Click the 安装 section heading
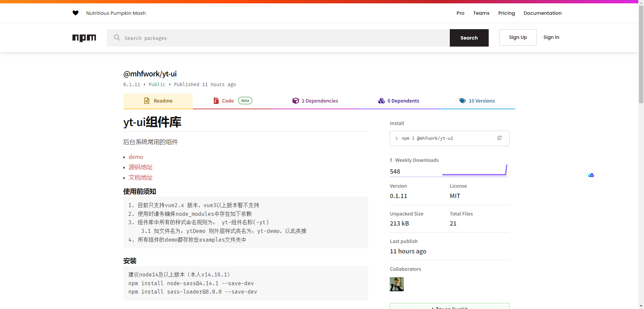Image resolution: width=644 pixels, height=309 pixels. 130,261
